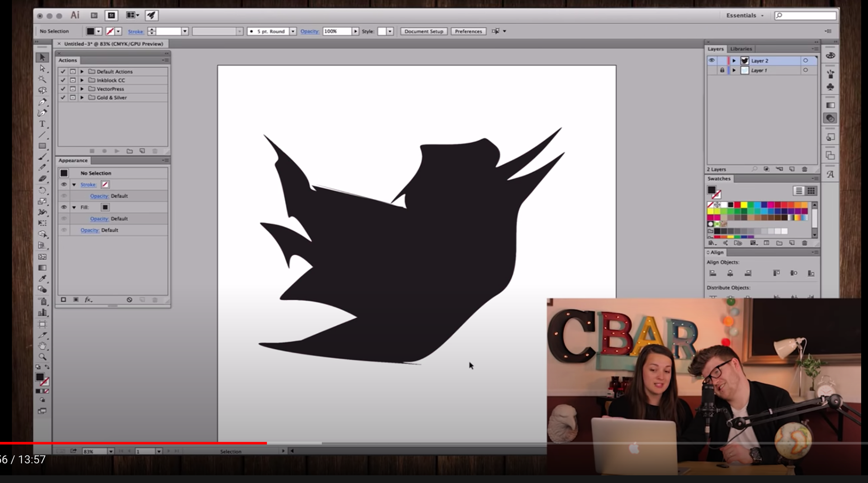Toggle checkmark for Default Actions
Viewport: 868px width, 483px height.
[63, 71]
